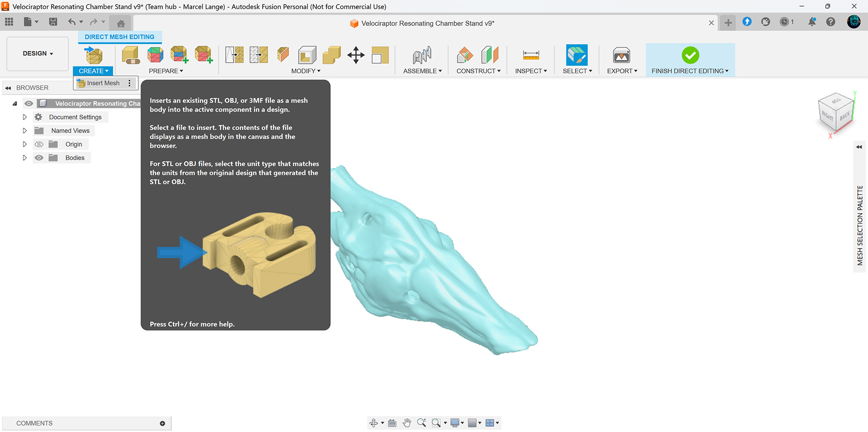Open the INSPECT menu
Viewport: 868px width, 432px height.
pos(531,71)
